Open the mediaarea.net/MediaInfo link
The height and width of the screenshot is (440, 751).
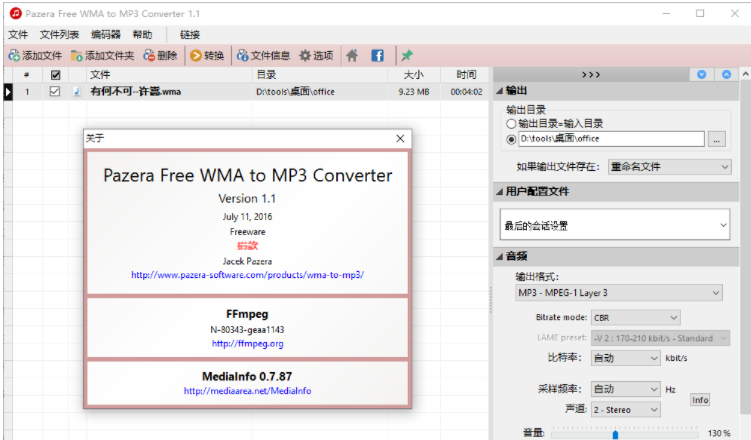click(x=248, y=391)
